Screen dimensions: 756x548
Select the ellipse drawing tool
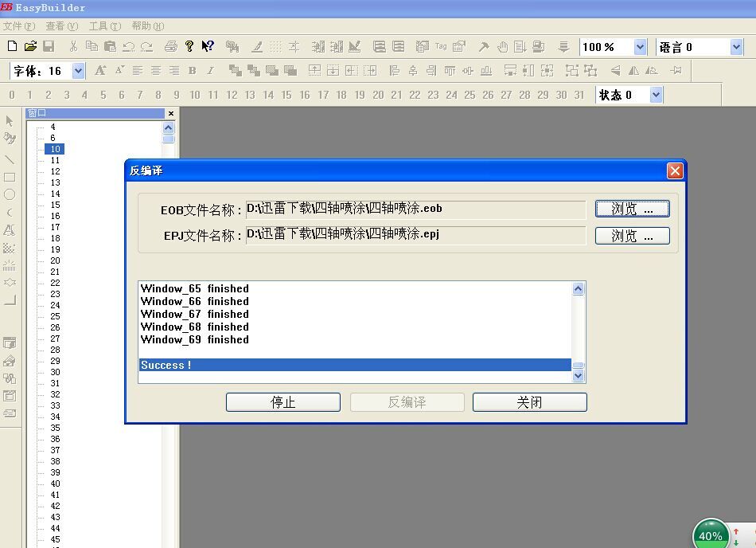point(10,194)
